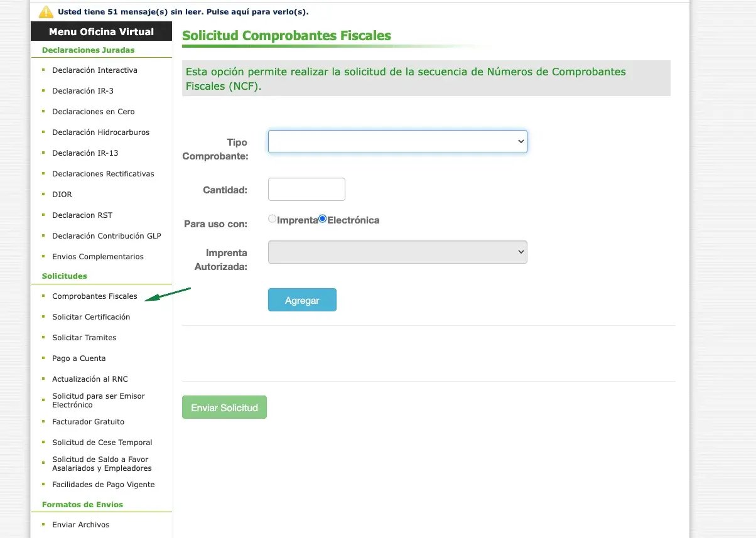Click the Solicitudes section heading
Viewport: 756px width, 538px height.
65,276
